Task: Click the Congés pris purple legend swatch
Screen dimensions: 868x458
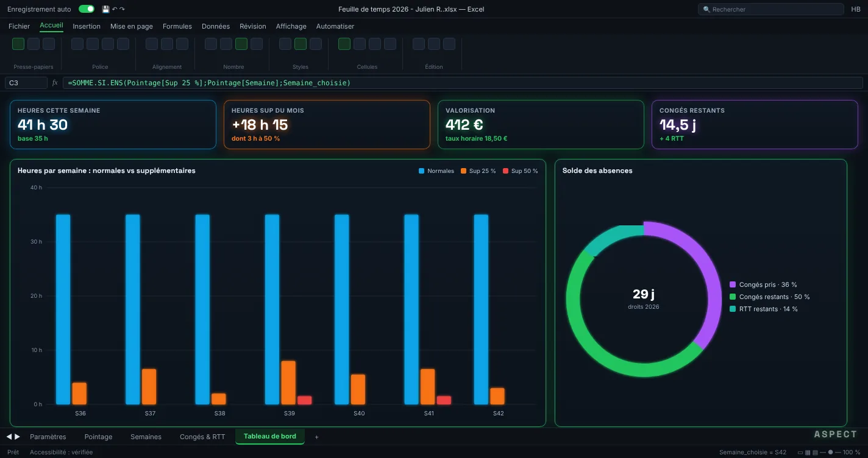Action: (x=733, y=284)
